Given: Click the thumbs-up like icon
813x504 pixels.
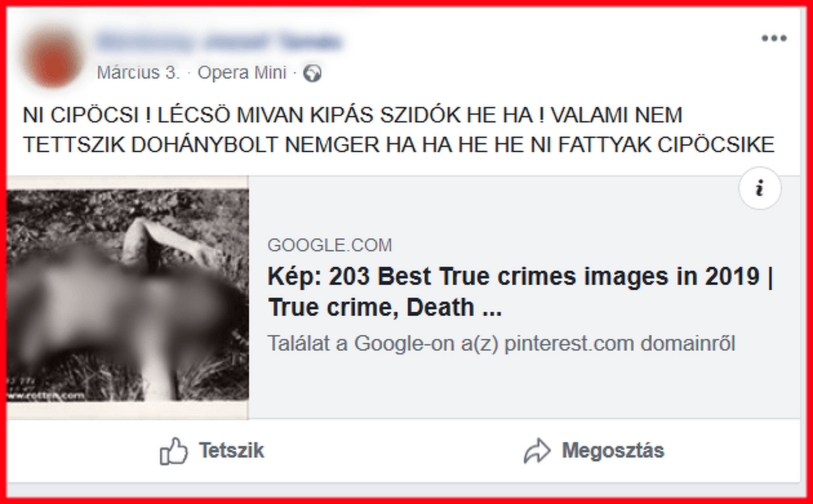Looking at the screenshot, I should [173, 451].
